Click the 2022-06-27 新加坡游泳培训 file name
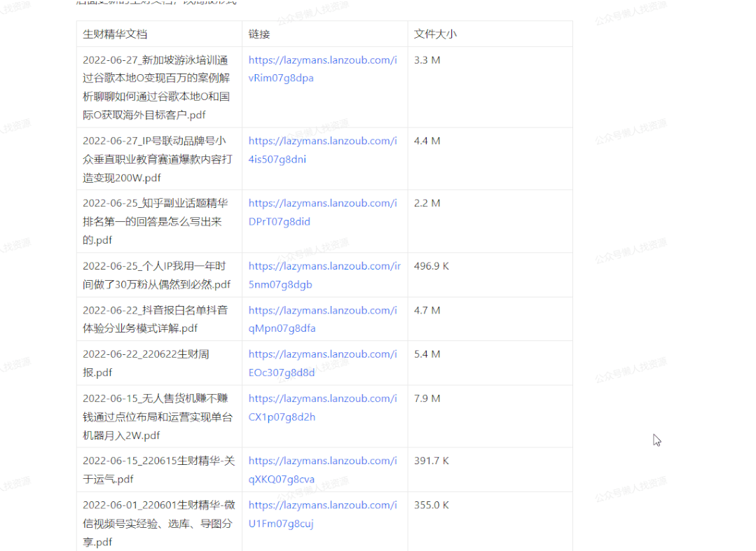756x551 pixels. tap(156, 88)
